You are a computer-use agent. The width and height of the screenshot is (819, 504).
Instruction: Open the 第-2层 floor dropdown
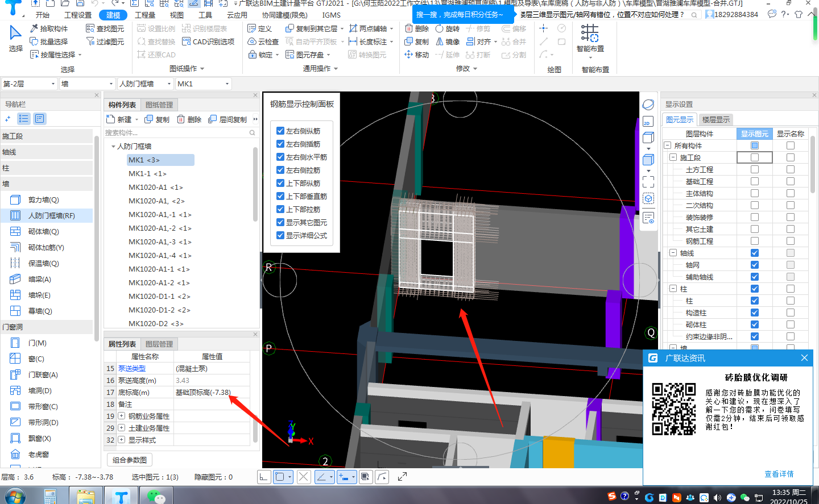point(30,84)
